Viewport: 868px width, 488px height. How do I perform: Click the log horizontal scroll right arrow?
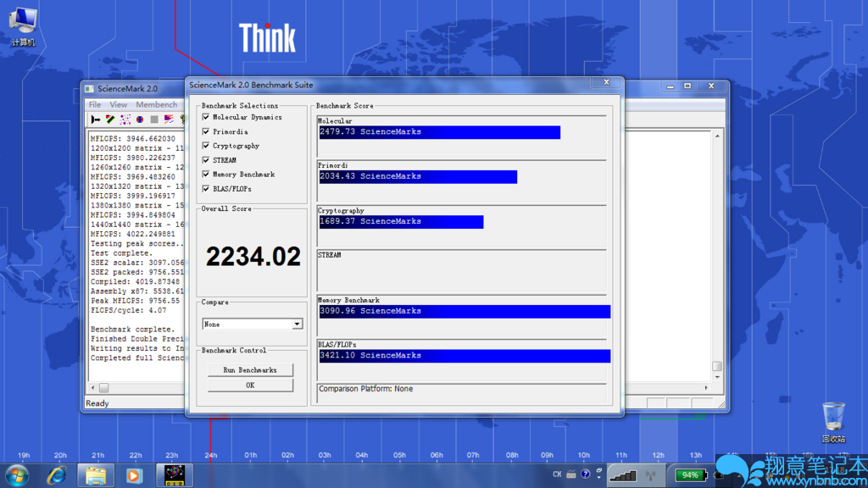coord(706,388)
